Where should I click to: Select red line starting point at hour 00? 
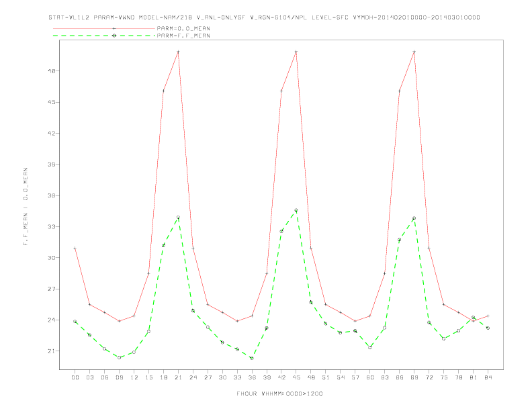click(x=75, y=248)
